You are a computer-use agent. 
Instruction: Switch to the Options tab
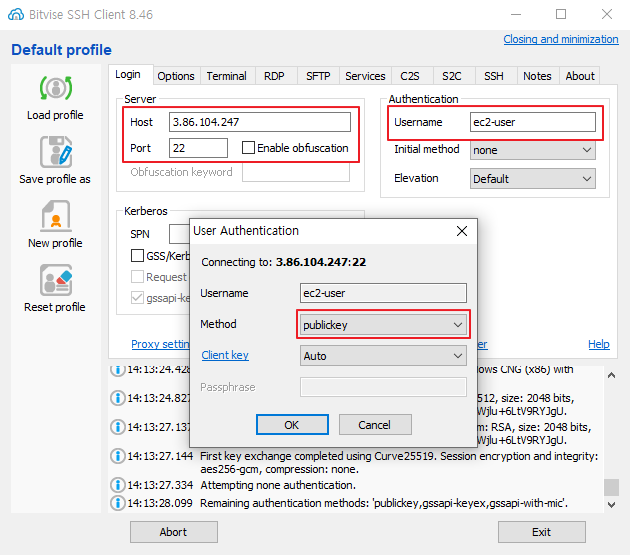tap(176, 76)
